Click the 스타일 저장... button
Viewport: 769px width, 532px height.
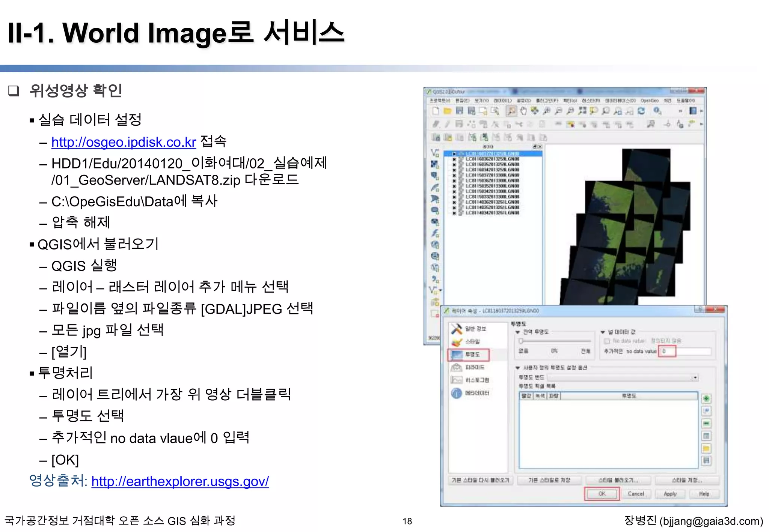(x=687, y=480)
